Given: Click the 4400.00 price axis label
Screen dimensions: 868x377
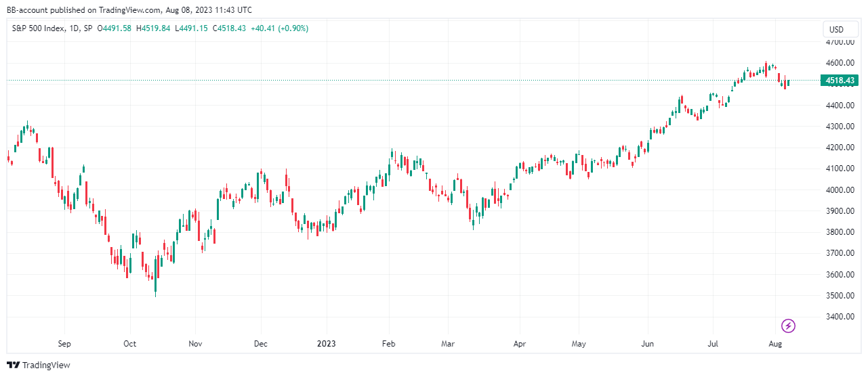Looking at the screenshot, I should [x=839, y=106].
